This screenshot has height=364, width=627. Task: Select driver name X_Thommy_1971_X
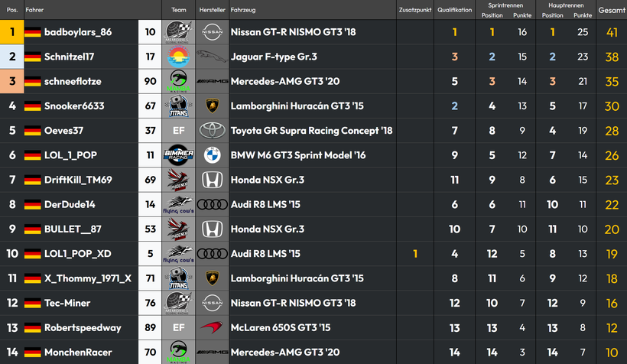click(88, 278)
